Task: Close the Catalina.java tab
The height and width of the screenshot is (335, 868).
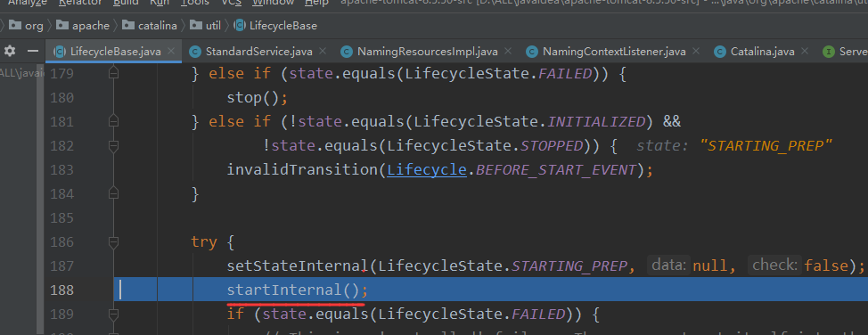Action: pos(805,51)
